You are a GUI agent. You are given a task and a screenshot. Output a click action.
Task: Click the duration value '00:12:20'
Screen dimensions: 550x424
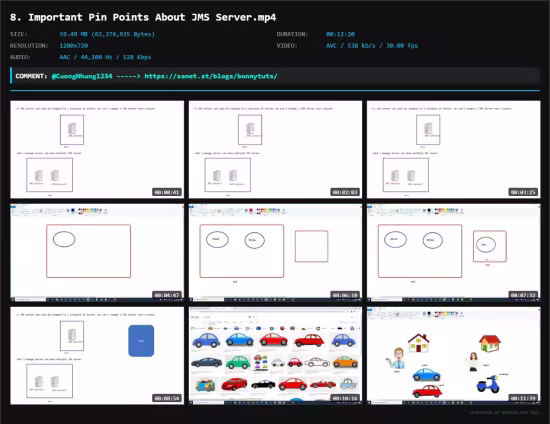pyautogui.click(x=340, y=34)
